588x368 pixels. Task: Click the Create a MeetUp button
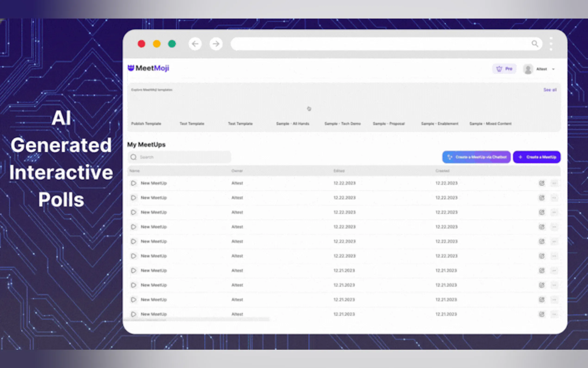pos(536,157)
